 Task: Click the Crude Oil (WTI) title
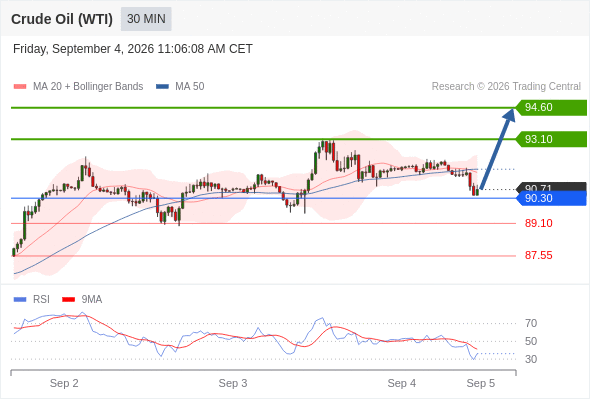62,19
